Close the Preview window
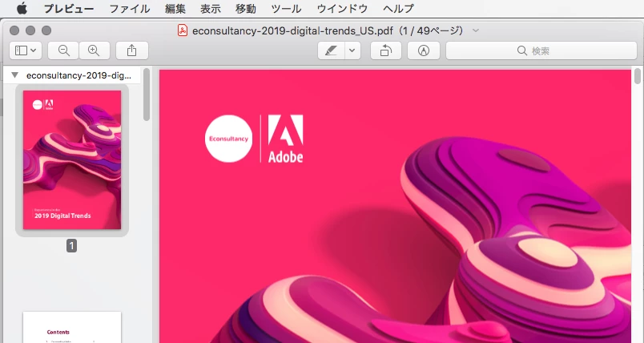 (x=14, y=30)
